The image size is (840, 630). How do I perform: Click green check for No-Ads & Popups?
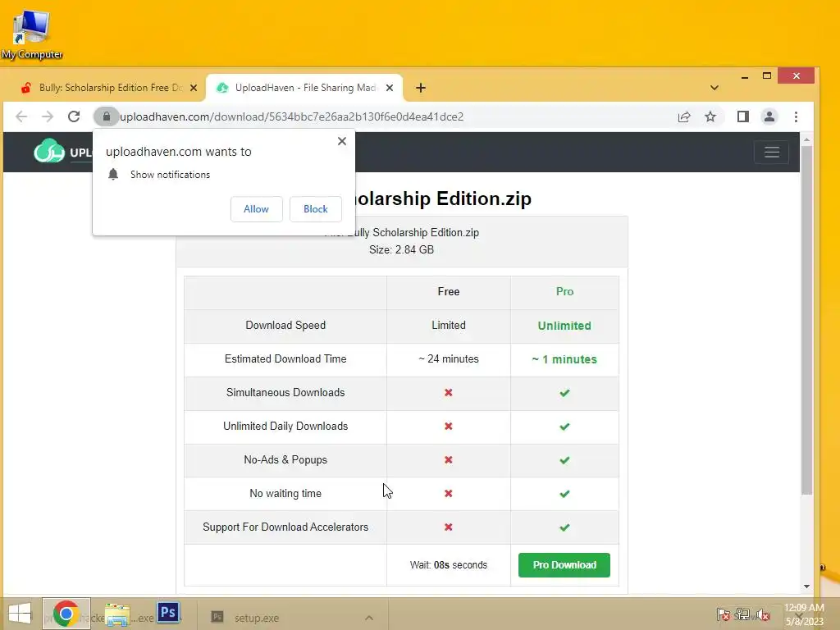(x=564, y=460)
